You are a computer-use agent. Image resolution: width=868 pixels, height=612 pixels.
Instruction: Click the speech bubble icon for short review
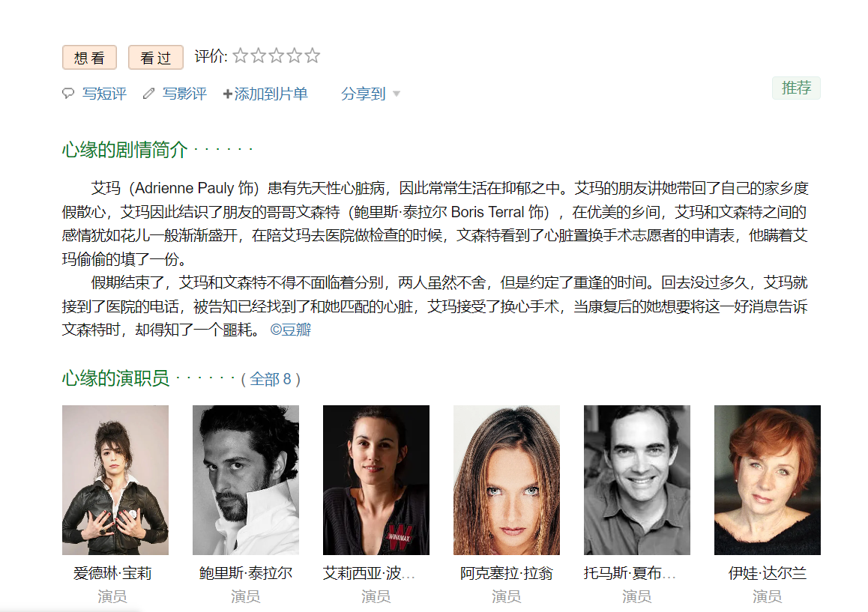tap(68, 94)
